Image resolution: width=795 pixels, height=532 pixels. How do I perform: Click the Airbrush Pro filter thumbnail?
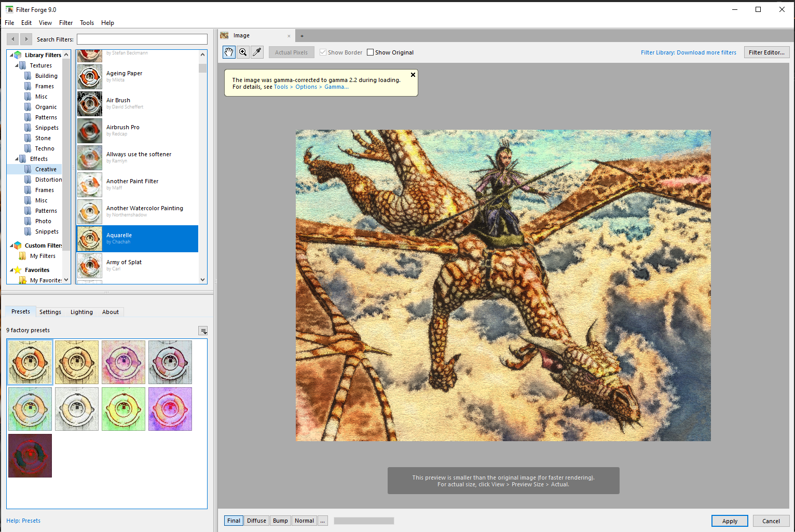[90, 131]
